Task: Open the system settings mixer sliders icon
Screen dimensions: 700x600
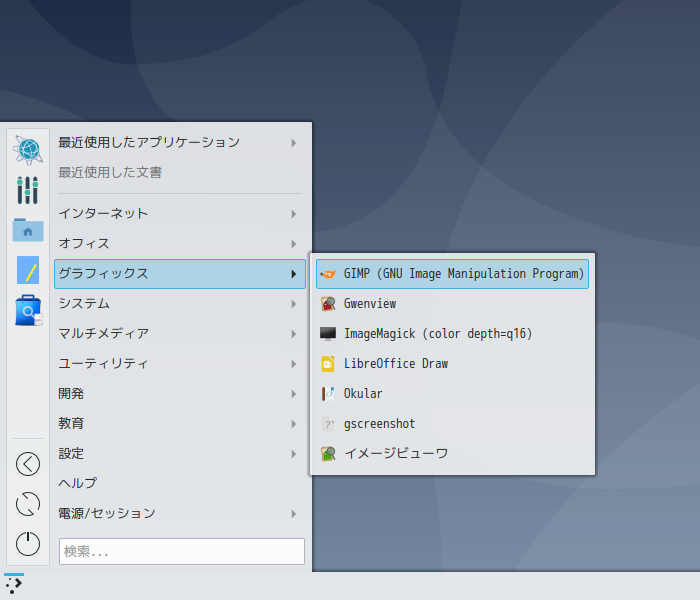Action: [x=28, y=190]
